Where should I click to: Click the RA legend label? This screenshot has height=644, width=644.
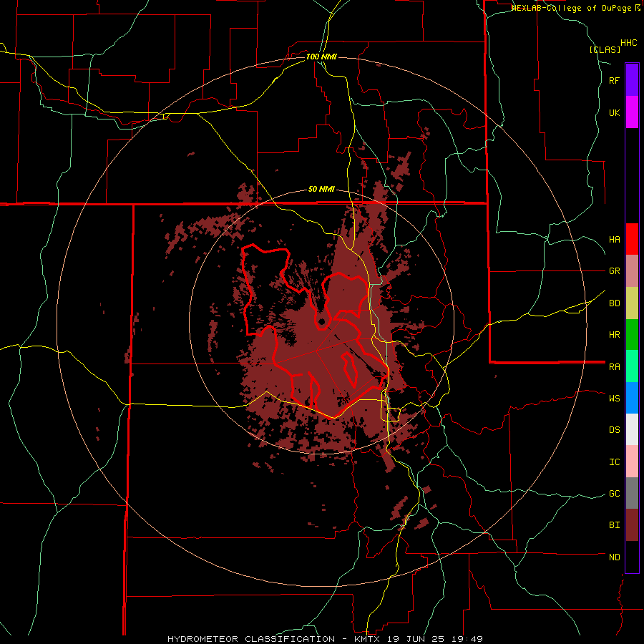tap(614, 367)
